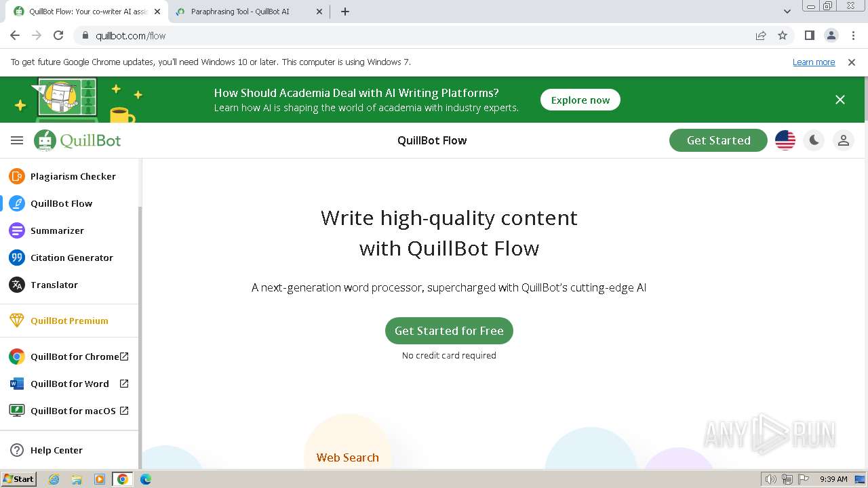868x488 pixels.
Task: Go back to previous page
Action: (15, 35)
